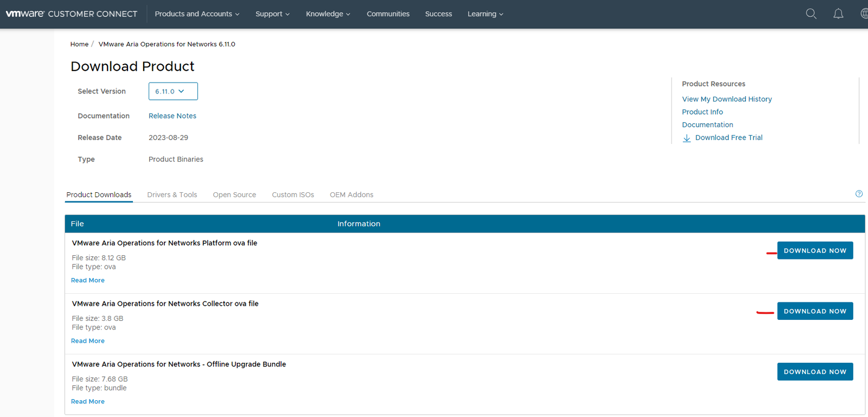Click the Information column header

(359, 224)
